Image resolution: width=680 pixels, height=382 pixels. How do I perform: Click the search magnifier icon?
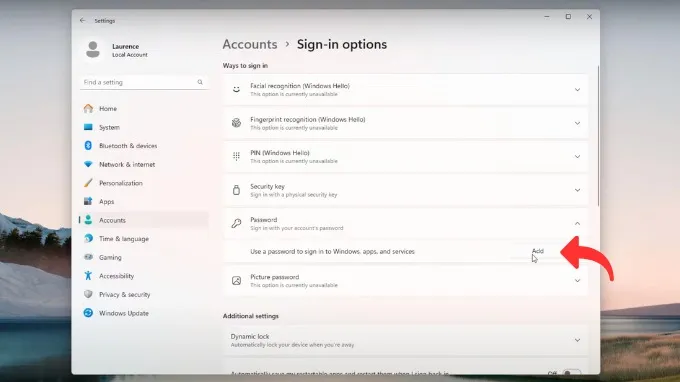click(200, 82)
